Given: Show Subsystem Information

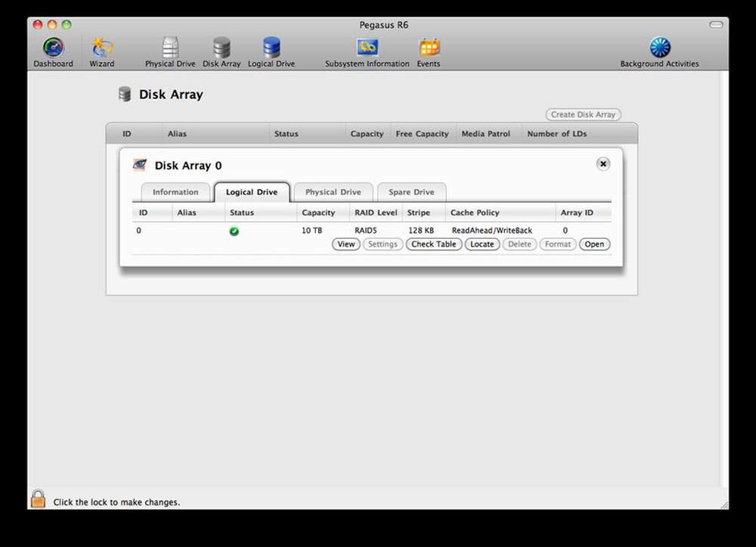Looking at the screenshot, I should (x=367, y=52).
